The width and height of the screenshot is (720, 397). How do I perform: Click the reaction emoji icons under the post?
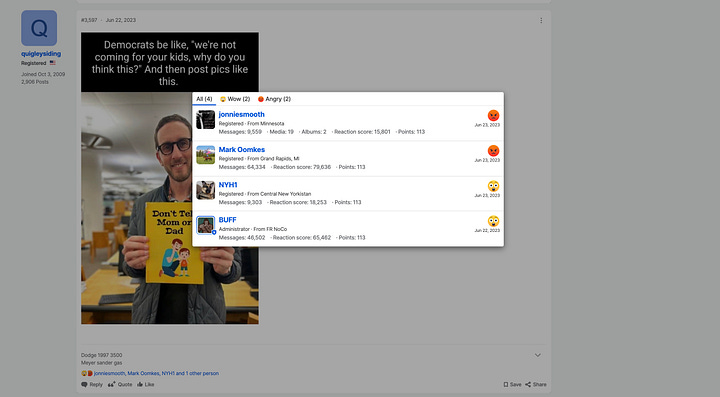(87, 374)
